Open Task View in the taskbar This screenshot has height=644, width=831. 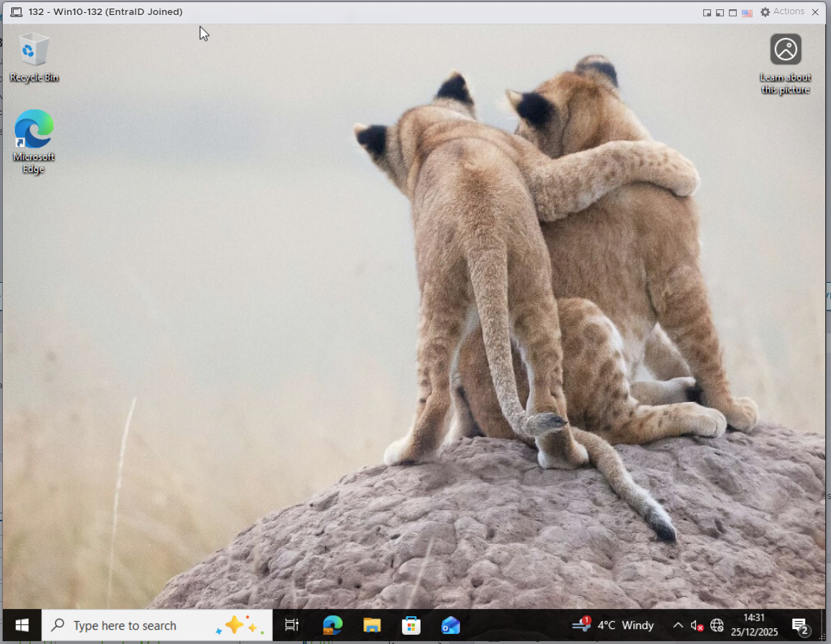point(291,625)
